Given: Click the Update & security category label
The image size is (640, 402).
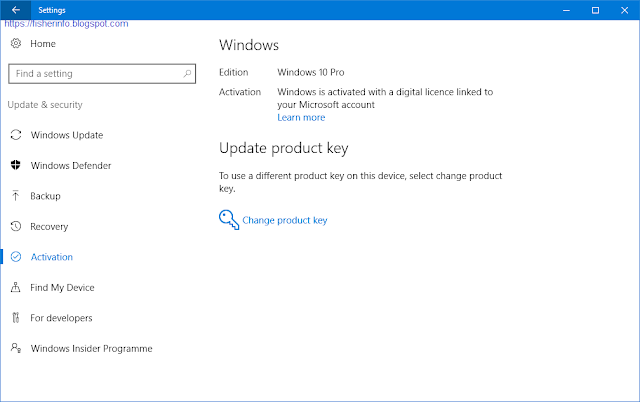Looking at the screenshot, I should pyautogui.click(x=45, y=105).
